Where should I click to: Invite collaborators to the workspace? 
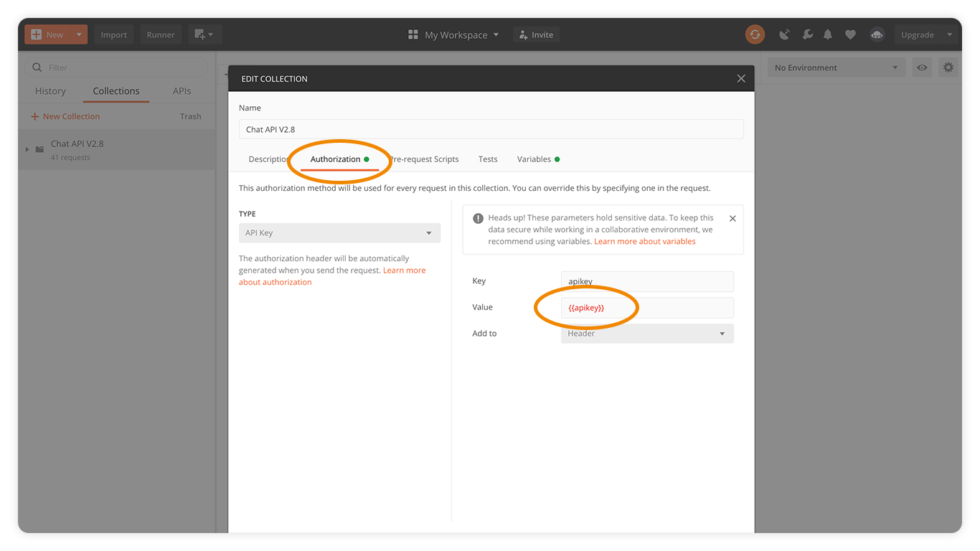pyautogui.click(x=536, y=34)
